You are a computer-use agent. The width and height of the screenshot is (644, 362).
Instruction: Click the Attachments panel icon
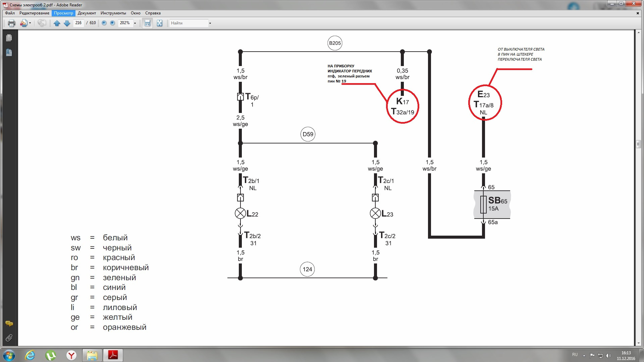coord(8,338)
